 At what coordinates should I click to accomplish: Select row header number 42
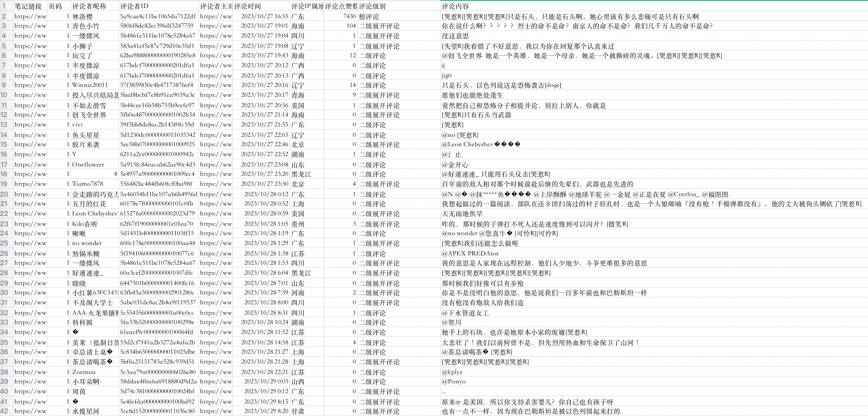pos(6,411)
